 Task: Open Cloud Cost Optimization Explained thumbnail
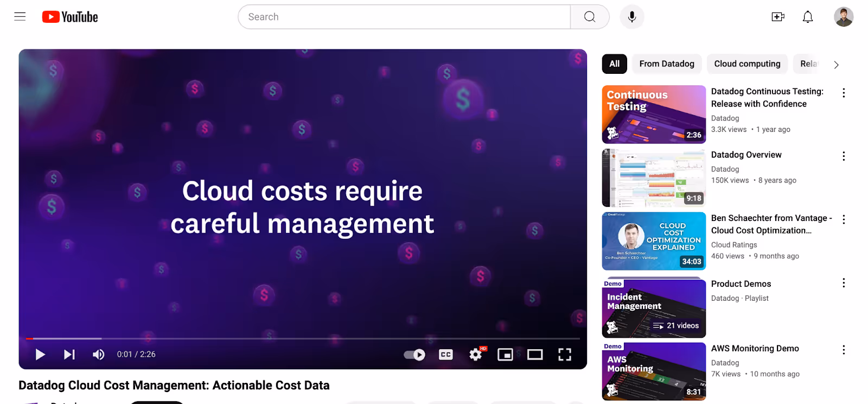tap(654, 241)
